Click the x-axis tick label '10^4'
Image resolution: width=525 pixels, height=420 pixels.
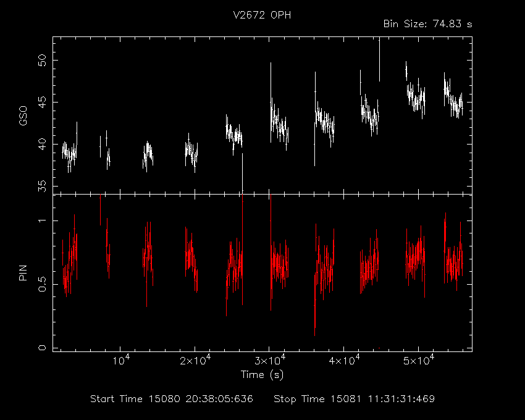pyautogui.click(x=120, y=360)
